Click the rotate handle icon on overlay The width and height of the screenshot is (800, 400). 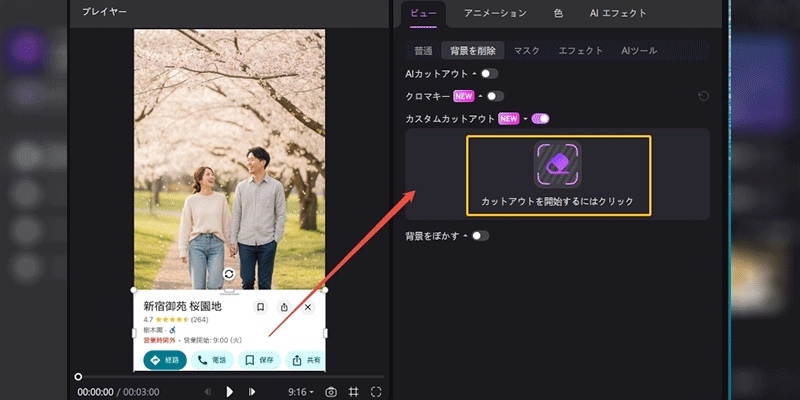(229, 274)
